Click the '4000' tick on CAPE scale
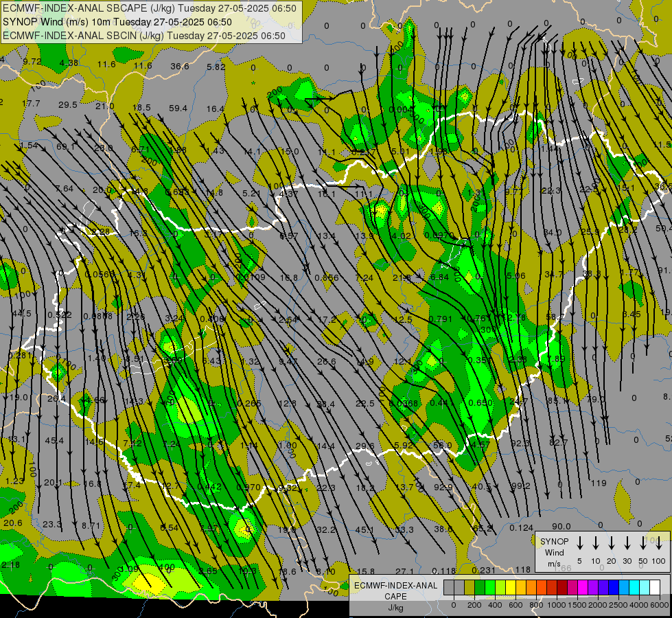The image size is (672, 618). (639, 605)
